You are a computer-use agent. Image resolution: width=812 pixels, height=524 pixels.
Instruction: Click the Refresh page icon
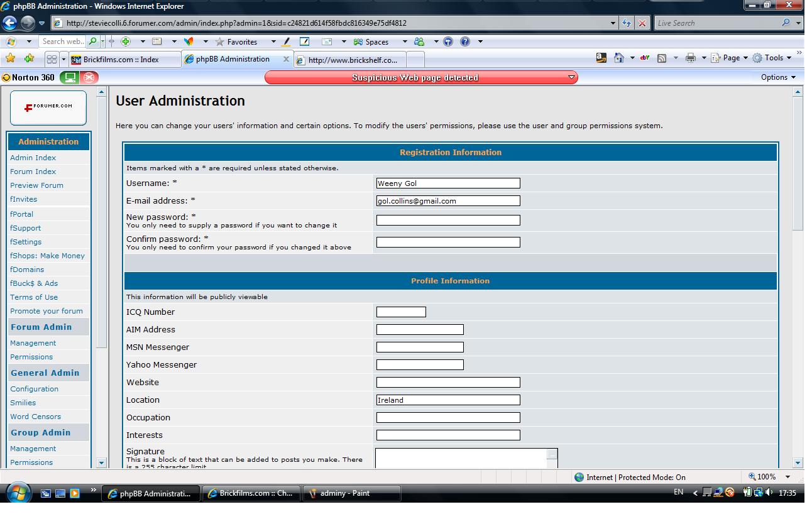coord(627,23)
